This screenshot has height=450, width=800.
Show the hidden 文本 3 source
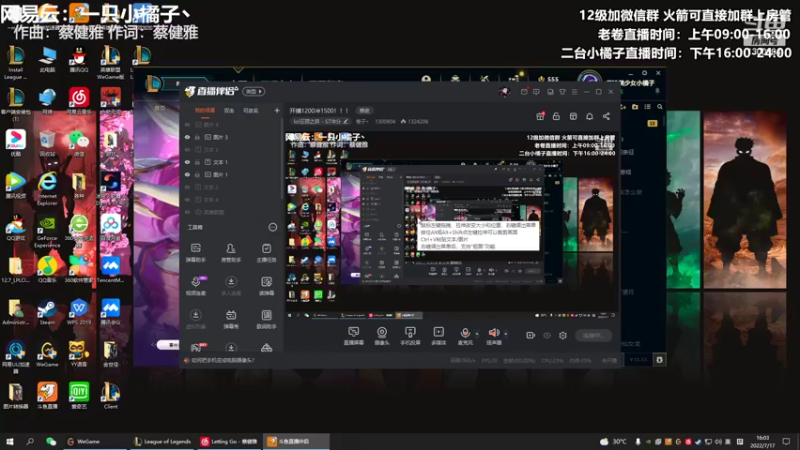coord(187,149)
